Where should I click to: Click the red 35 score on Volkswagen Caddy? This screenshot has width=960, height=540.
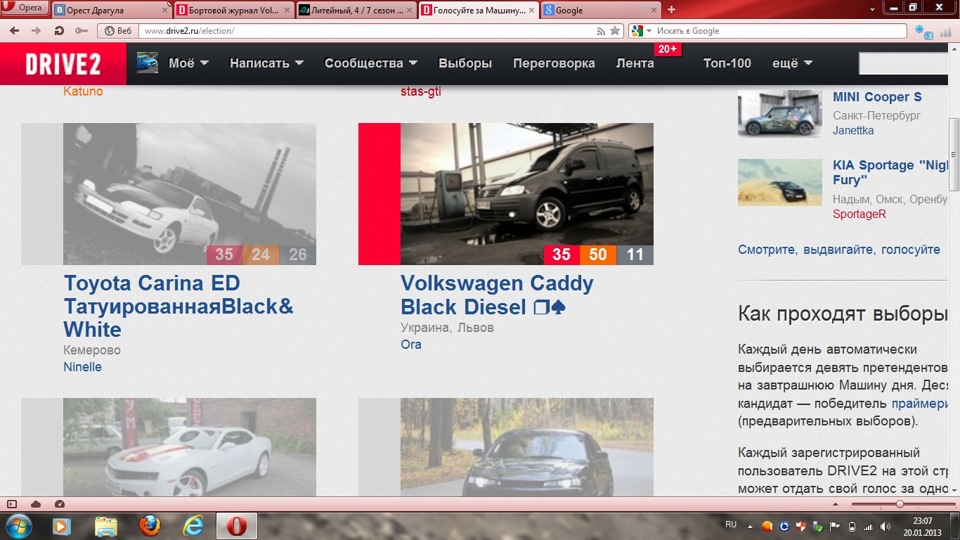click(x=561, y=255)
